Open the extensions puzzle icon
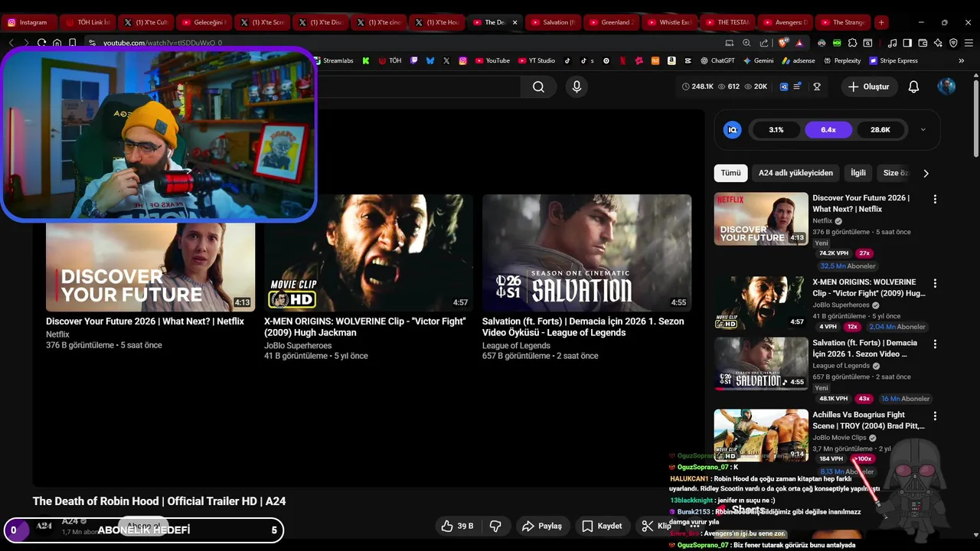The width and height of the screenshot is (980, 551). [x=852, y=43]
